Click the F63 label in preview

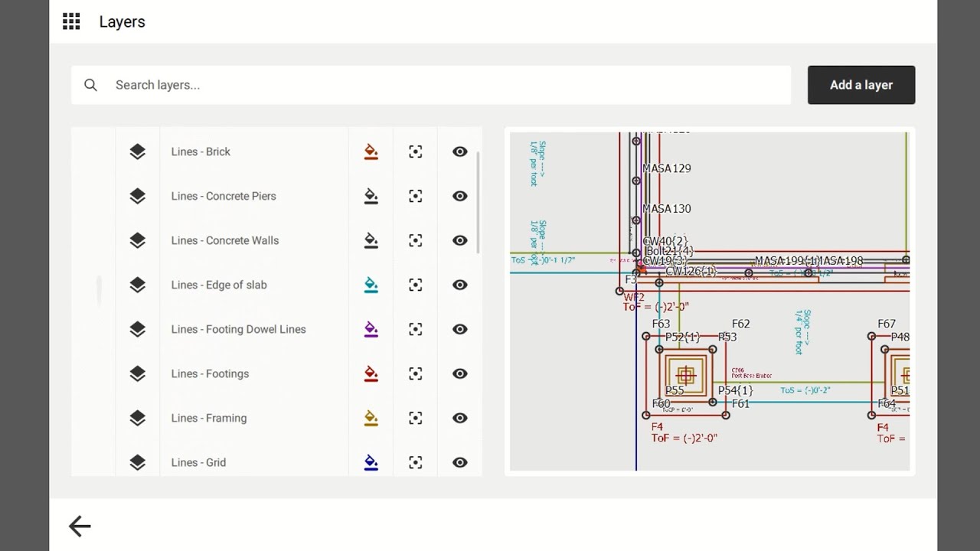pyautogui.click(x=661, y=324)
